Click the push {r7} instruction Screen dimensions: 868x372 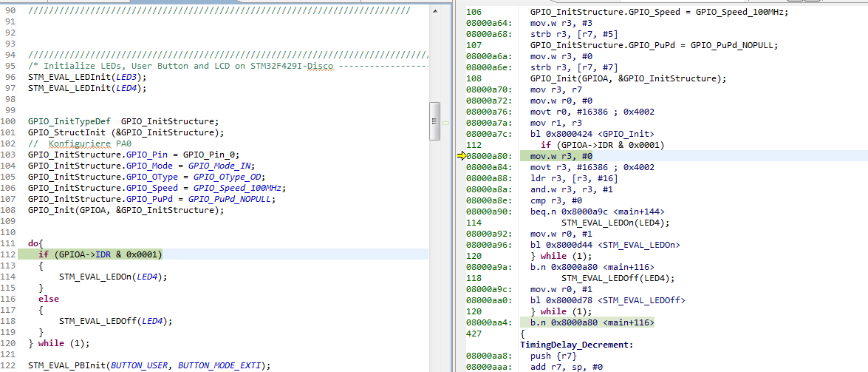tap(551, 356)
